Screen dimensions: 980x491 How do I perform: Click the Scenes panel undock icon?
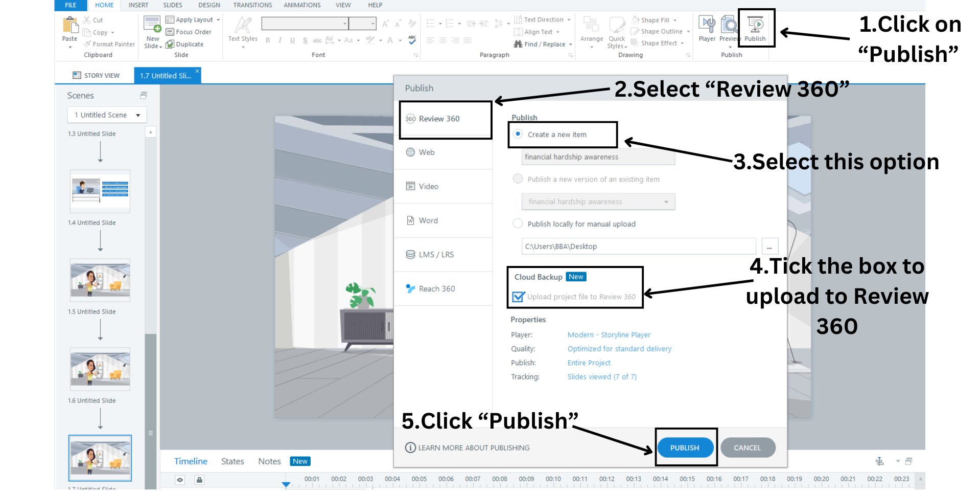(x=144, y=95)
